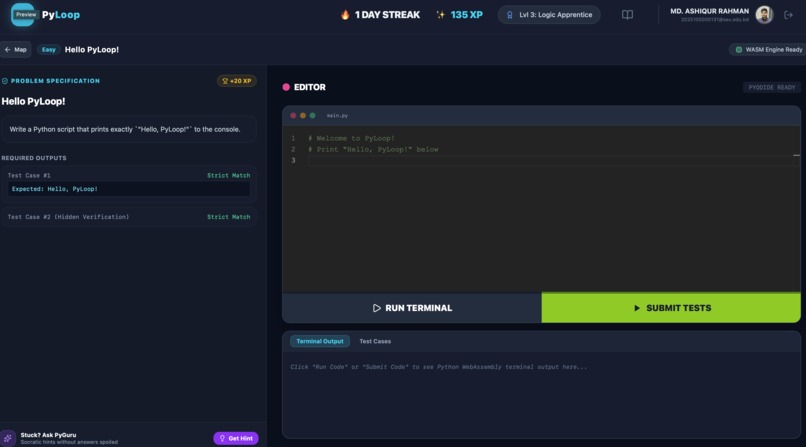Click the Submit Tests button
The image size is (806, 447).
point(671,308)
